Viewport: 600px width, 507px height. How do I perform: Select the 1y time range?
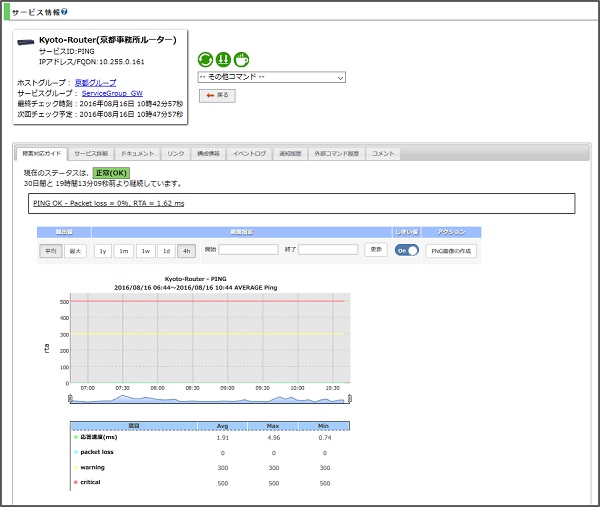[x=103, y=251]
